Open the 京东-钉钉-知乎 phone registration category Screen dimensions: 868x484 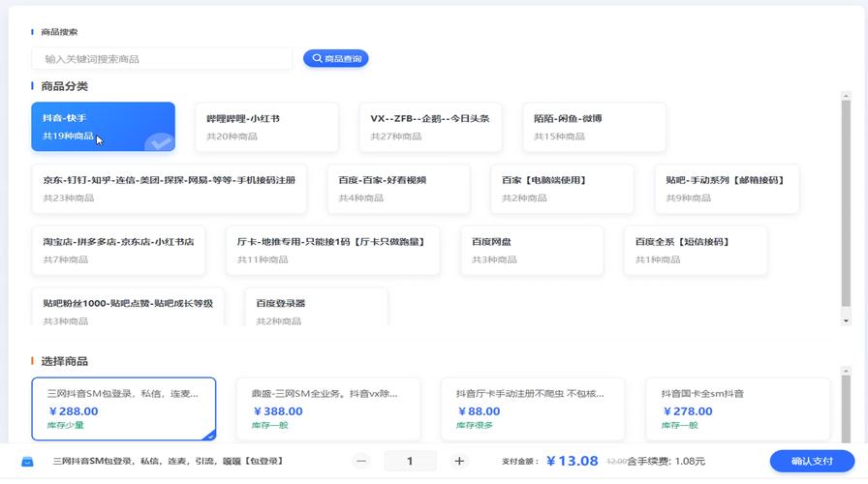169,189
